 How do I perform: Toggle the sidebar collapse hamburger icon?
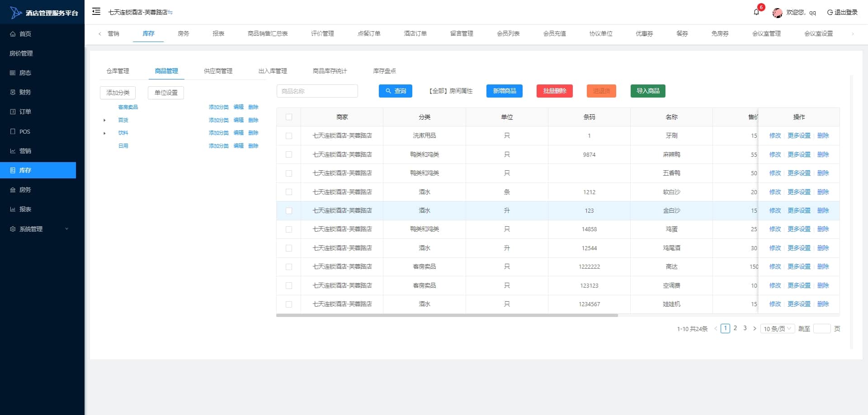coord(96,12)
